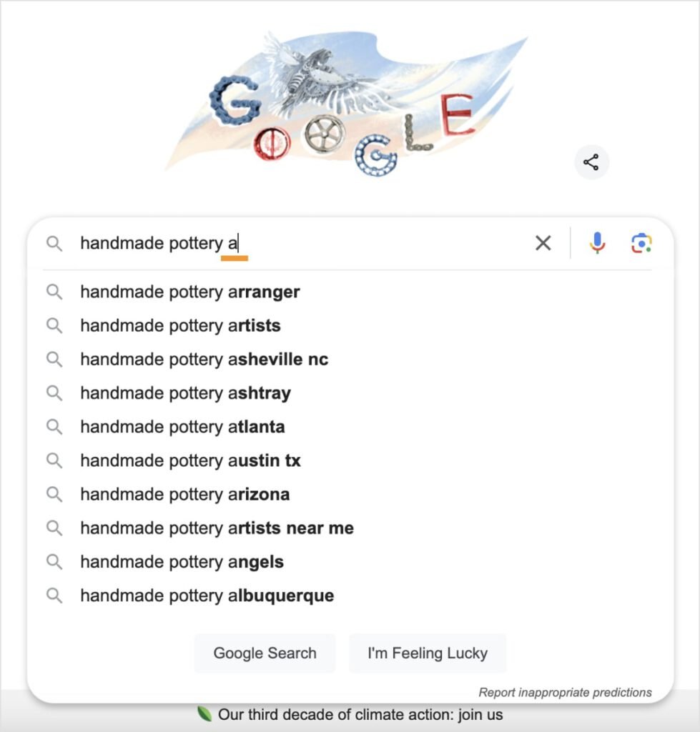Viewport: 700px width, 732px height.
Task: Open 'Report inappropriate predictions'
Action: coord(566,692)
